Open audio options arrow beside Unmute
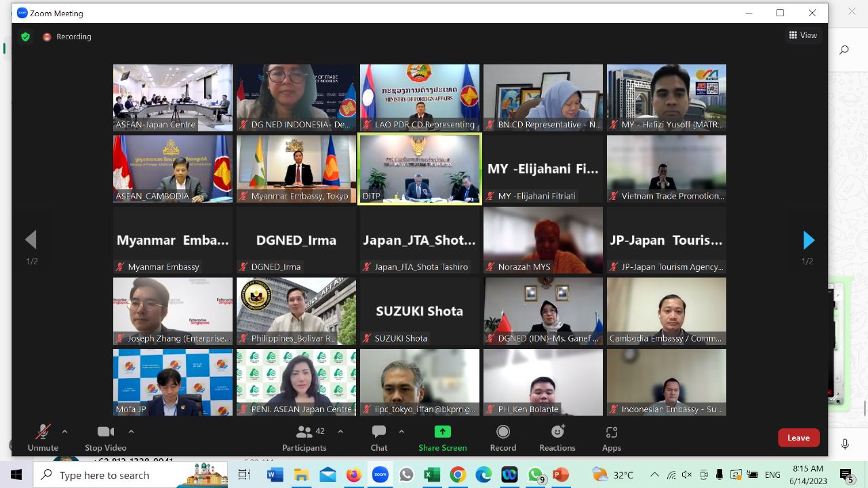The width and height of the screenshot is (868, 488). coord(64,431)
